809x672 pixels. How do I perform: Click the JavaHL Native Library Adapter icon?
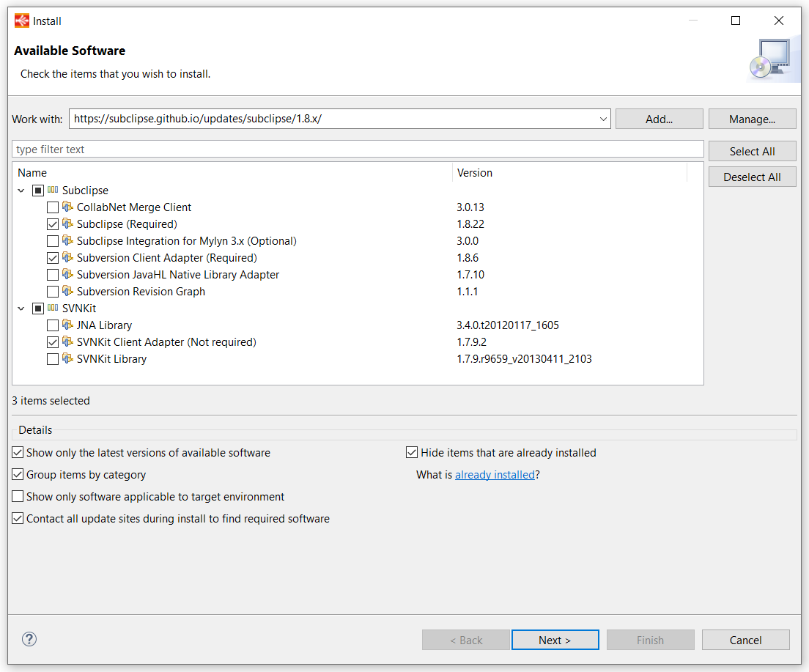tap(67, 275)
